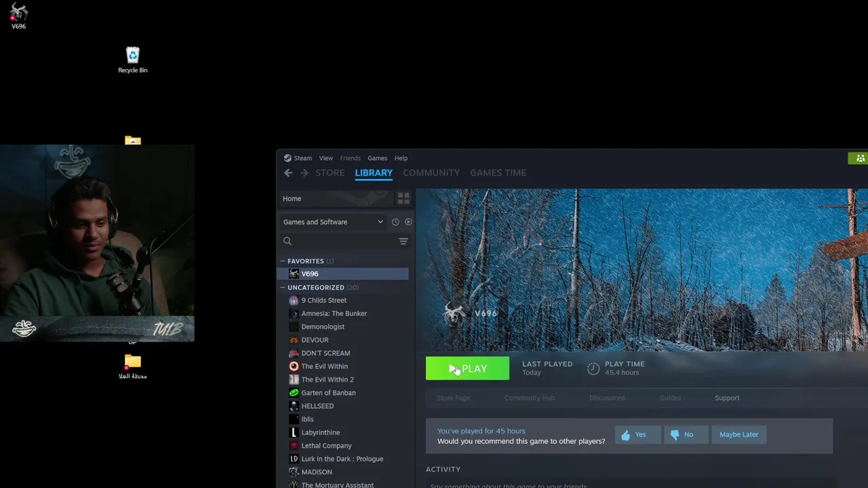Screen dimensions: 868x488
Task: Select HELLSEED in library list
Action: pyautogui.click(x=317, y=406)
